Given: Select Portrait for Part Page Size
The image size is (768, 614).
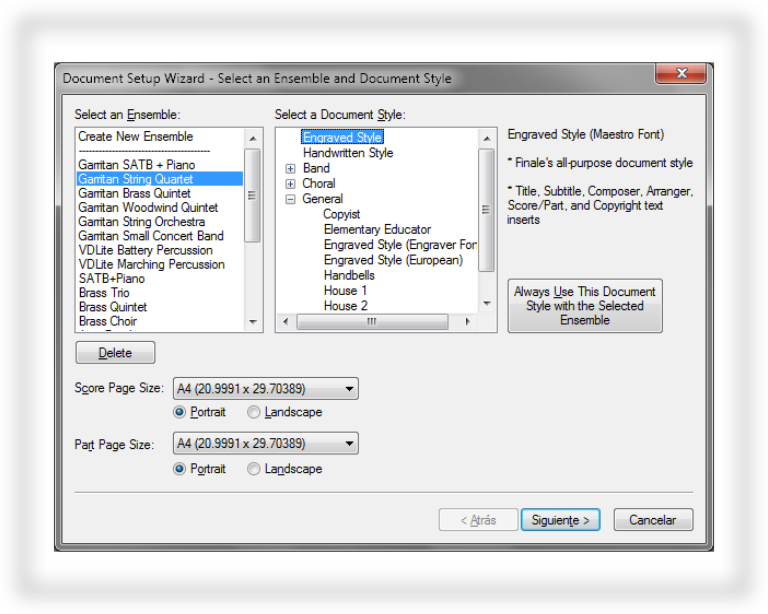Looking at the screenshot, I should click(180, 469).
